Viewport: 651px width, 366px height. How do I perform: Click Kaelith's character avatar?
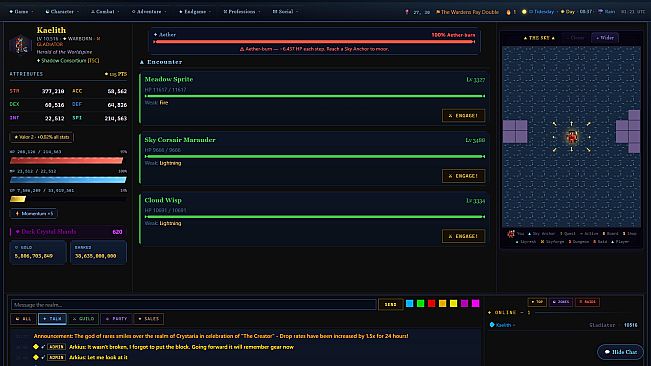tap(20, 45)
